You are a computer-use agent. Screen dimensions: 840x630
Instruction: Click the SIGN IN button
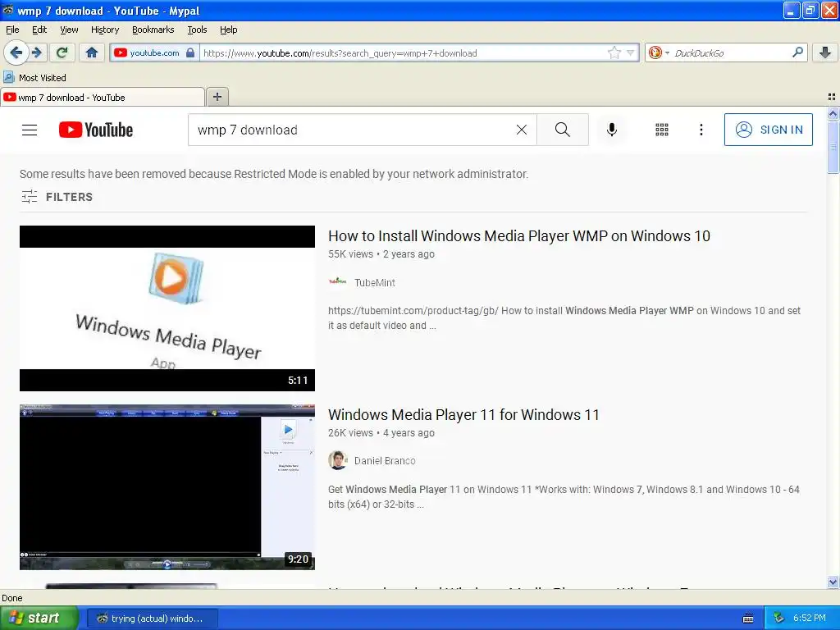(x=768, y=130)
